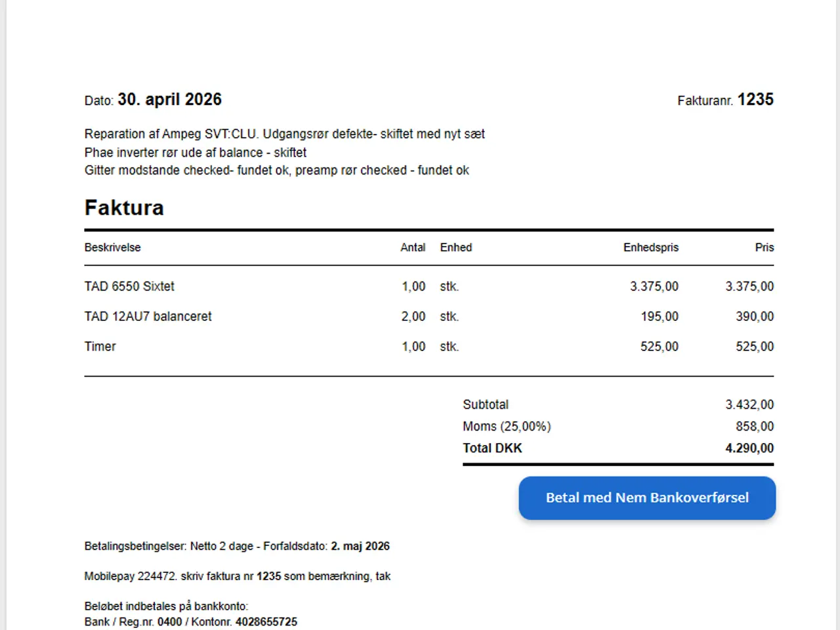Image resolution: width=840 pixels, height=630 pixels.
Task: Select the due date 2. maj 2026
Action: tap(360, 546)
